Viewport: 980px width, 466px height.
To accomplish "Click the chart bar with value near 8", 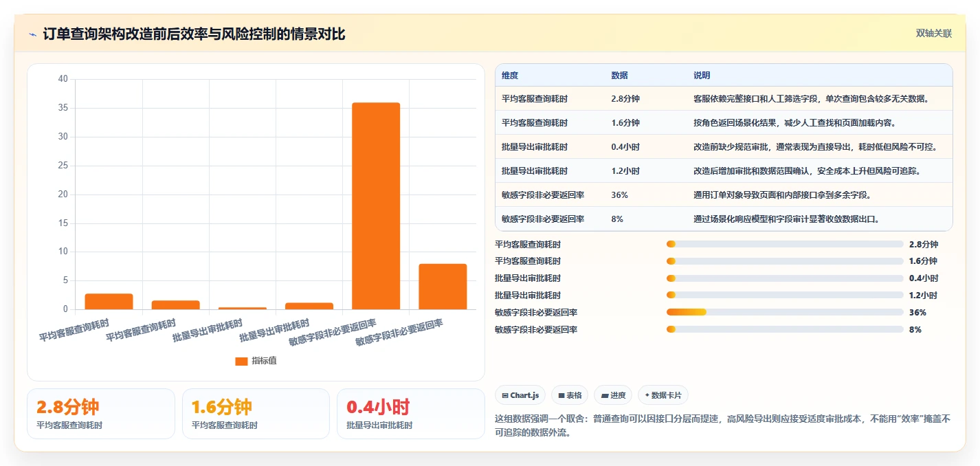I will click(x=443, y=287).
